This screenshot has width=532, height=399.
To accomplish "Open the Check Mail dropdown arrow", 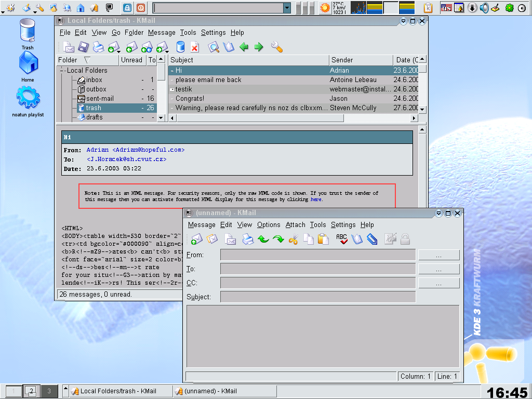I will pos(119,51).
